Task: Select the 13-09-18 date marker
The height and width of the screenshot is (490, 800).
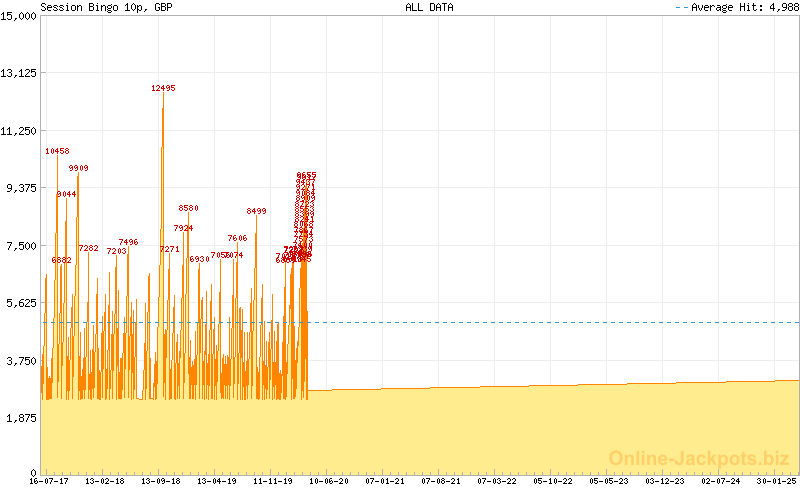Action: pos(161,481)
